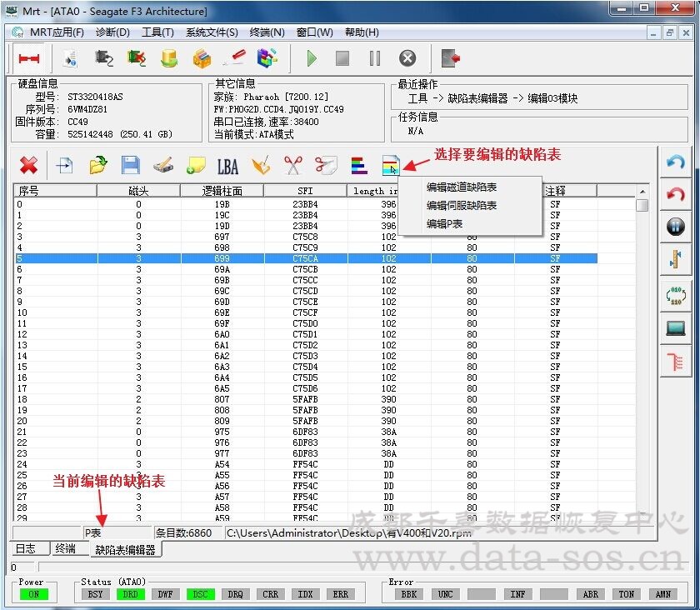Image resolution: width=700 pixels, height=610 pixels.
Task: Switch to the 日志 tab
Action: point(27,548)
